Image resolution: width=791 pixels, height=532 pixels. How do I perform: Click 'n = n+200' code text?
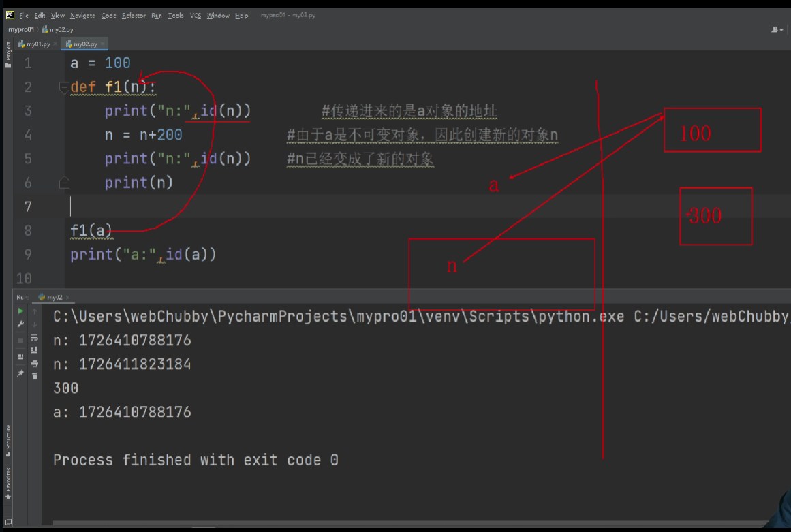click(x=143, y=135)
